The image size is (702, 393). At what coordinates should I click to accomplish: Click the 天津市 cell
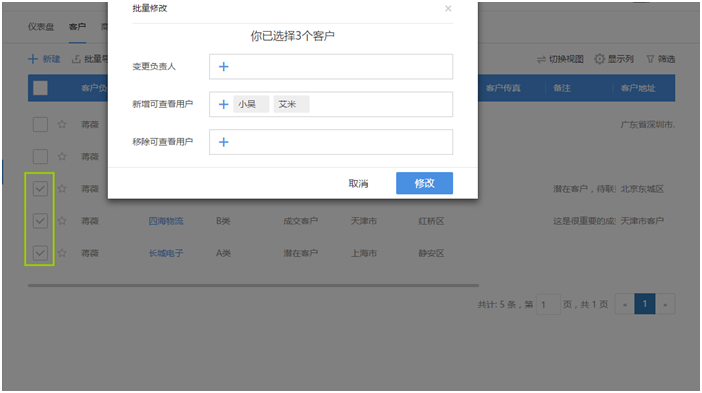[x=364, y=221]
